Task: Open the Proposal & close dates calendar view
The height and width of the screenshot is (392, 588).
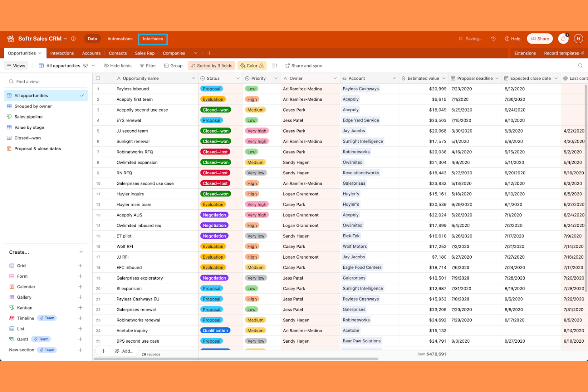Action: click(46, 149)
